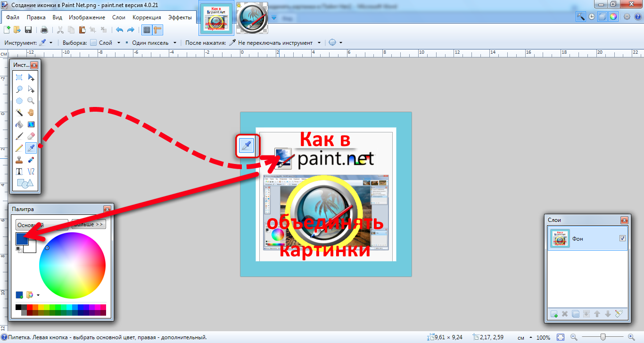Screen dimensions: 644x343
Task: Select the Line/Curve tool
Action: 31,171
